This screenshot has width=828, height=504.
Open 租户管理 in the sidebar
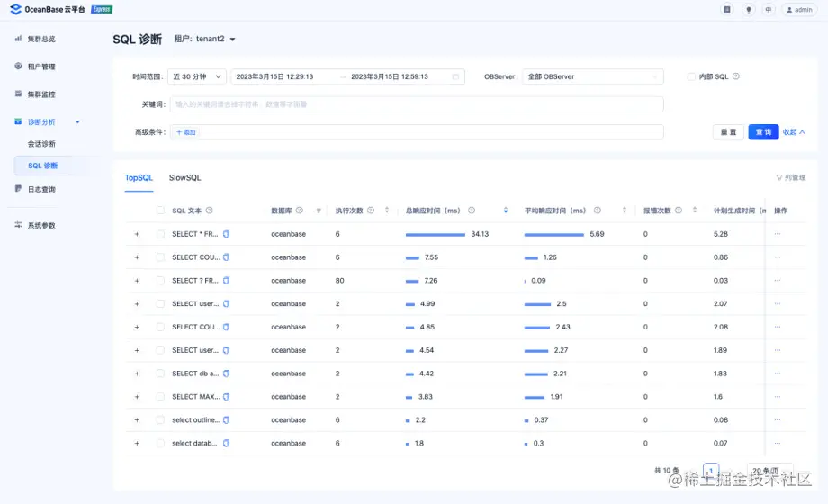coord(41,67)
